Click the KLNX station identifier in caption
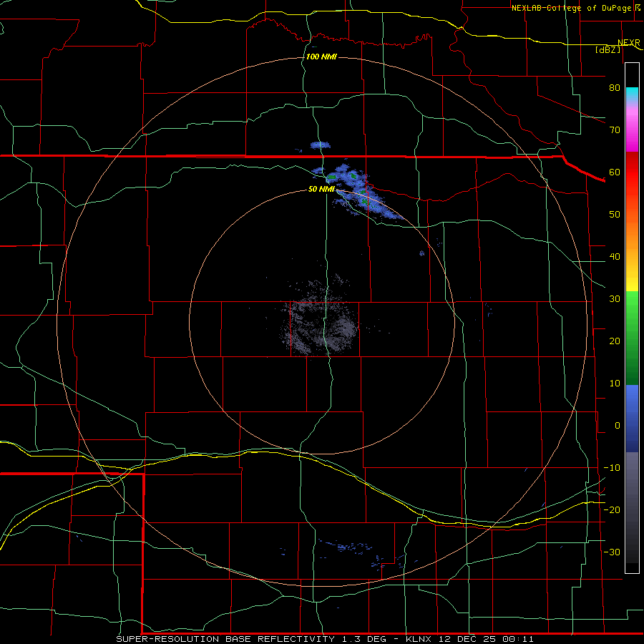This screenshot has height=644, width=644. click(x=418, y=639)
